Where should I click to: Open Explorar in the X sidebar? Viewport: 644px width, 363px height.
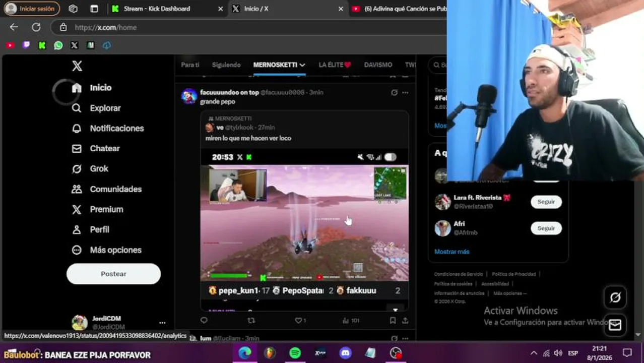[96, 108]
